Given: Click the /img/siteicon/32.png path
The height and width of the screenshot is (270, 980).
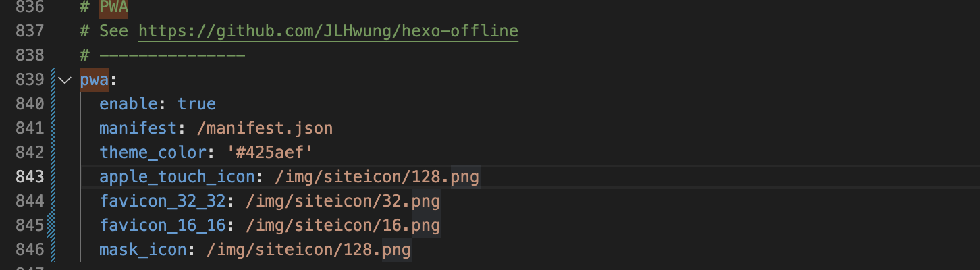Looking at the screenshot, I should (x=342, y=201).
